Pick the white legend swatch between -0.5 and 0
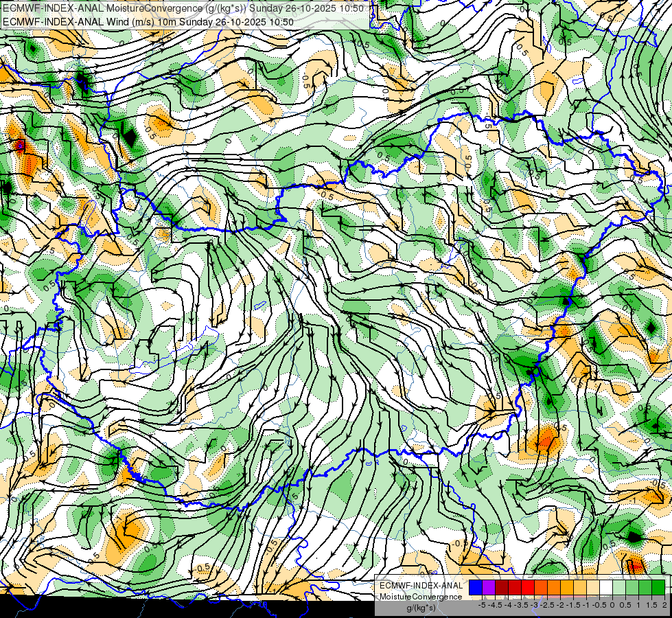672x618 pixels. 606,587
